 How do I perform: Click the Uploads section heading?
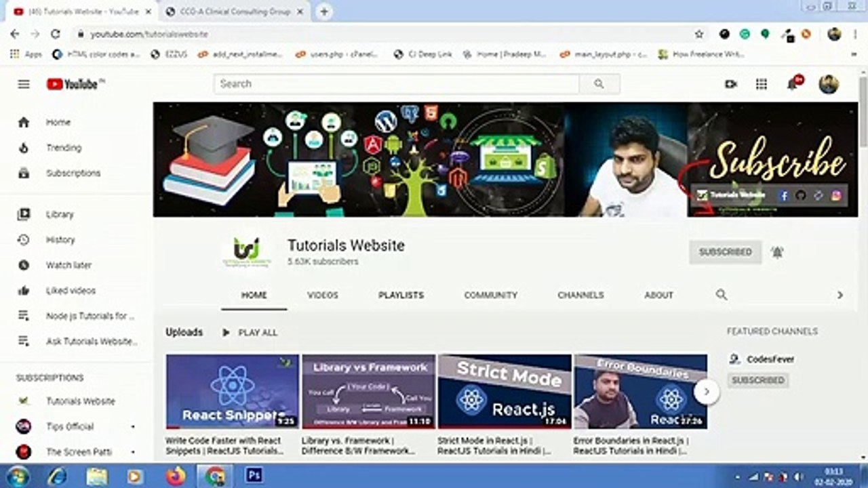tap(184, 332)
